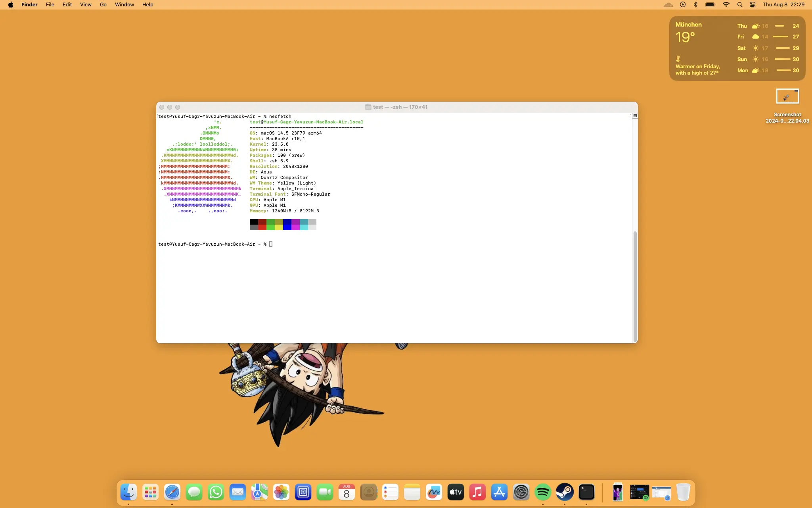Open the Messages app in dock

[x=194, y=492]
